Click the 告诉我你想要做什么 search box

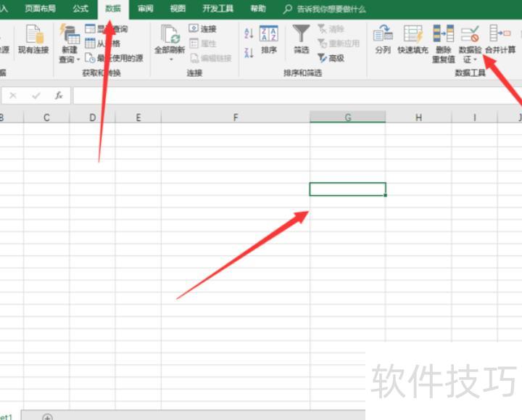coord(325,9)
